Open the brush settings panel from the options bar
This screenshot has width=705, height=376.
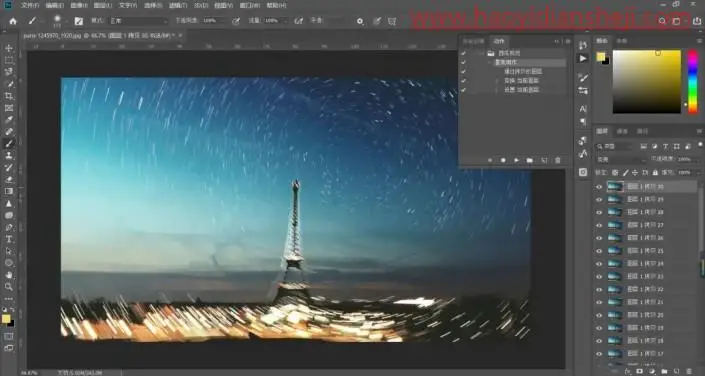point(79,21)
